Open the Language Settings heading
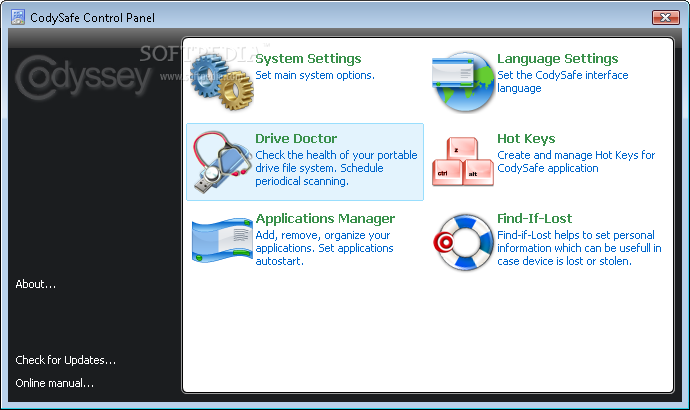 (x=558, y=59)
